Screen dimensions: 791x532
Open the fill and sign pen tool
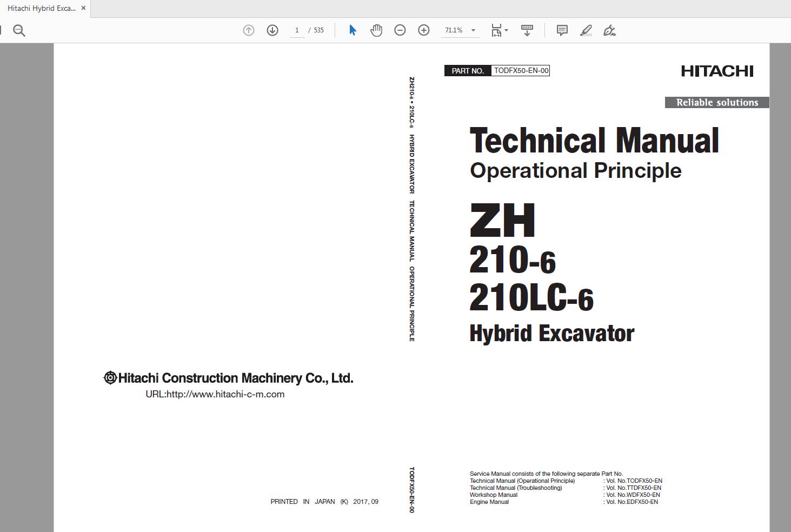610,30
